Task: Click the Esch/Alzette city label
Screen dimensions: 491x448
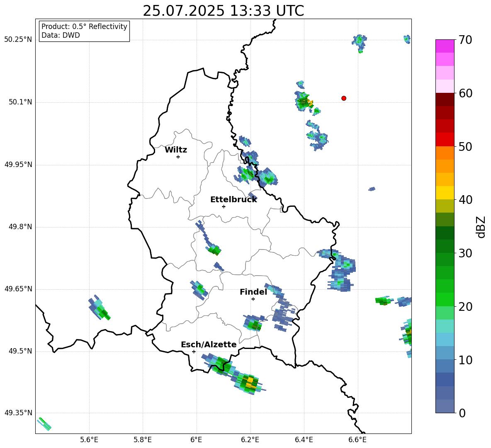Action: coord(209,344)
